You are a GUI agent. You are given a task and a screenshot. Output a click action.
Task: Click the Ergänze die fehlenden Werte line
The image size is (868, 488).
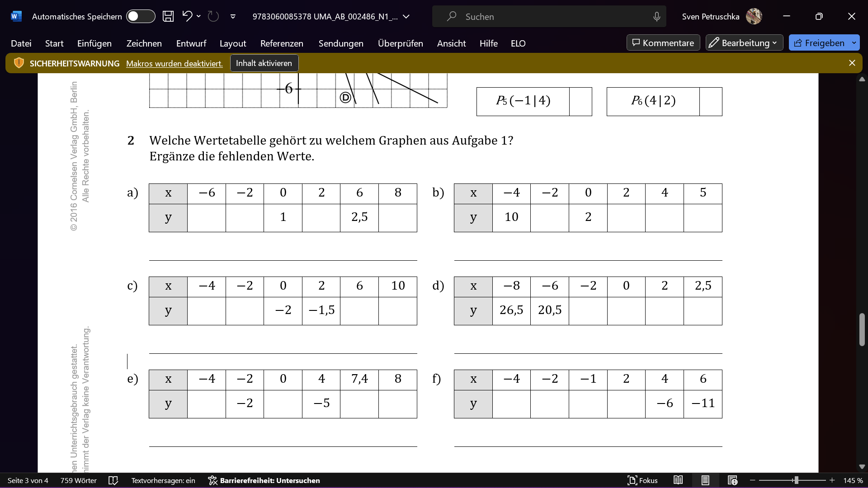[232, 156]
